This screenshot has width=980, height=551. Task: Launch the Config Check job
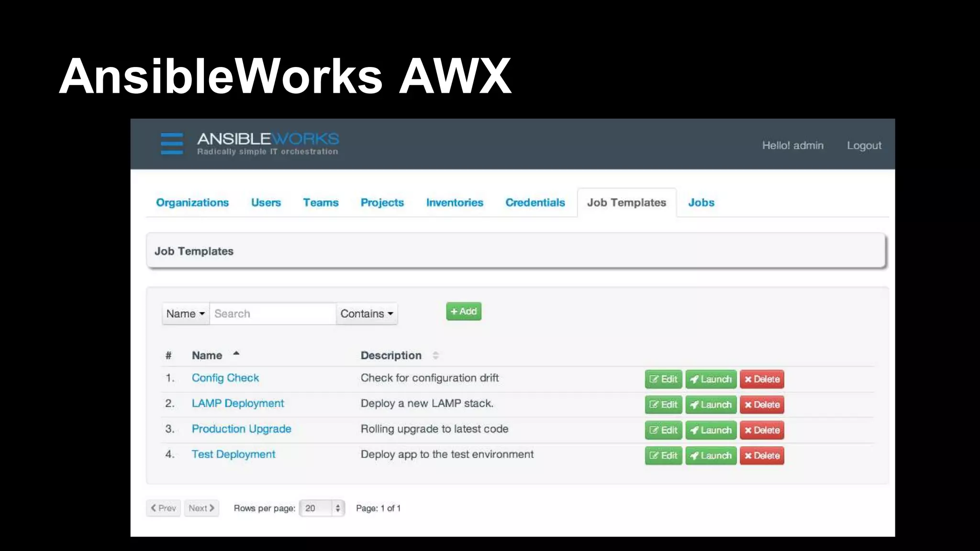pos(711,379)
